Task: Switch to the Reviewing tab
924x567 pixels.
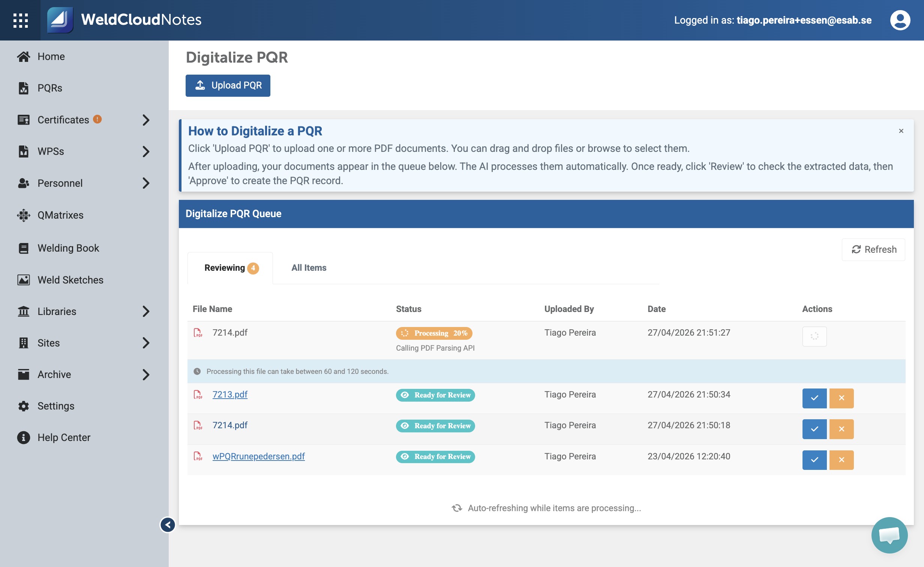Action: coord(230,268)
